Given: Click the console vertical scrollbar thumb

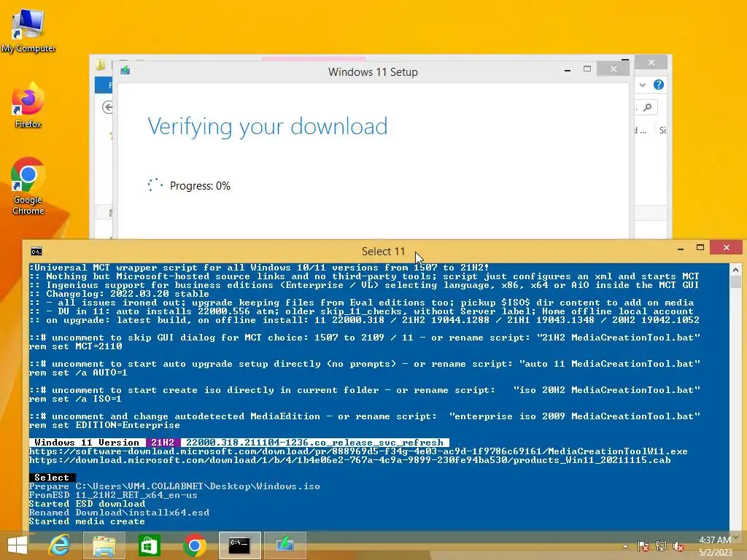Looking at the screenshot, I should [735, 282].
